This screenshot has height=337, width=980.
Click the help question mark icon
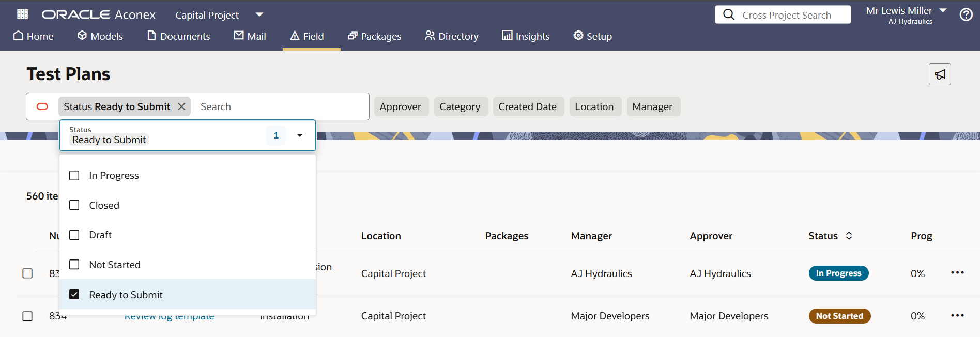coord(966,15)
